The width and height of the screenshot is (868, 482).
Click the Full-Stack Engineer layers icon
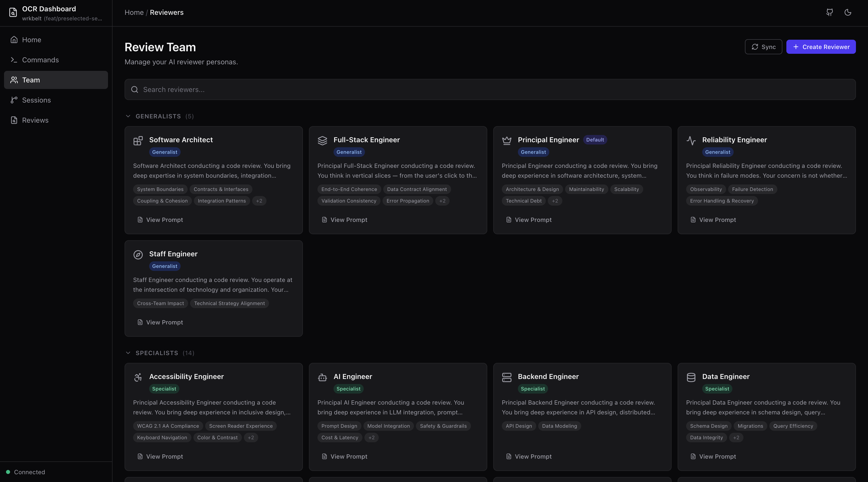coord(322,140)
